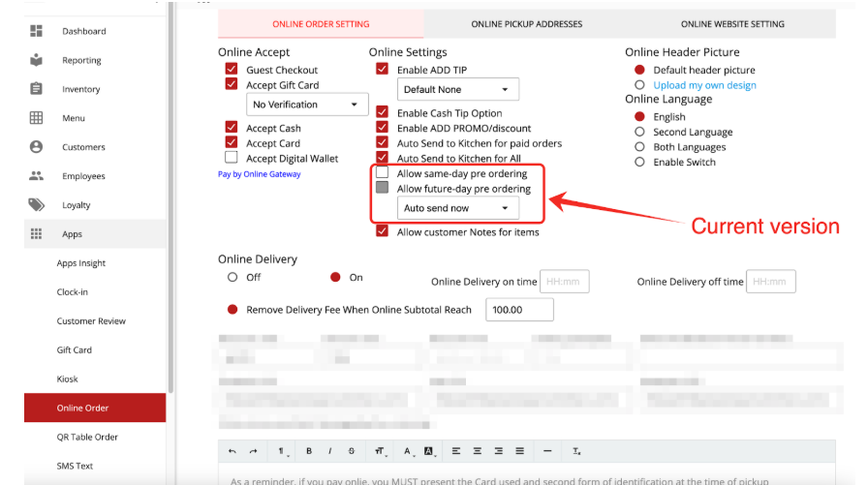Screen dimensions: 868x485
Task: Click the Apps grid icon
Action: (x=36, y=234)
